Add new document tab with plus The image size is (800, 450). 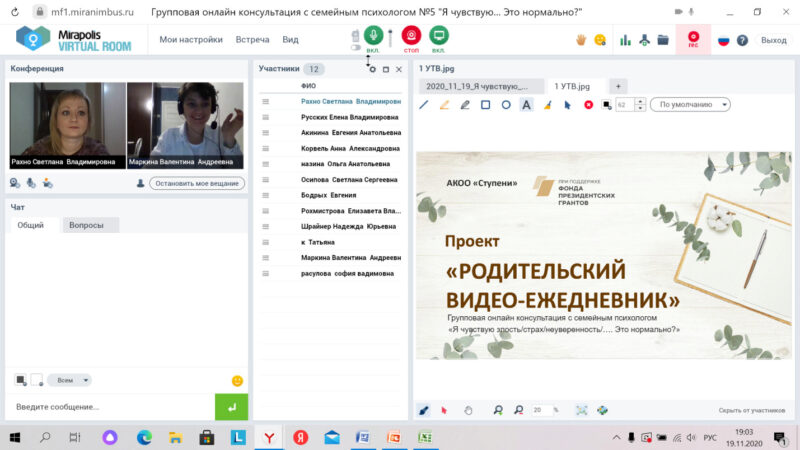coord(618,86)
